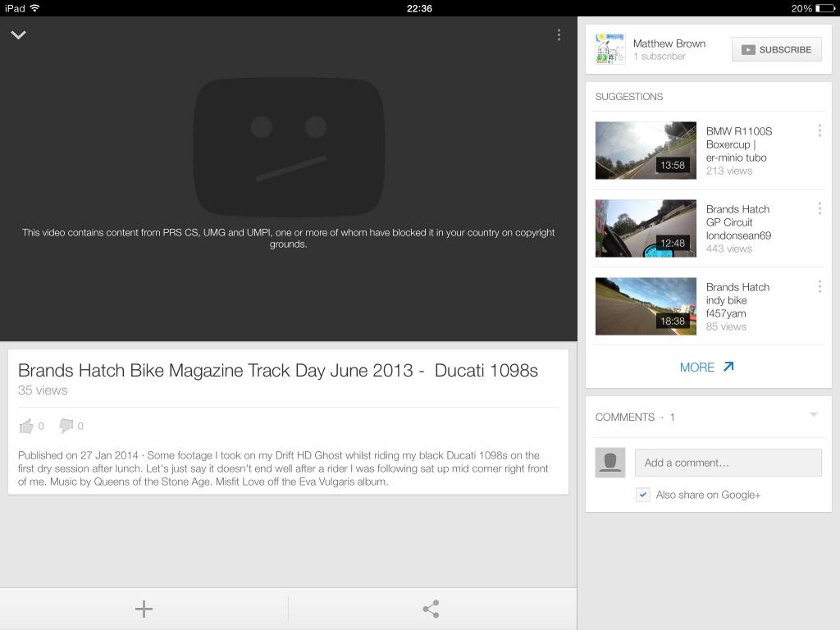This screenshot has width=840, height=630.
Task: Check the iPad battery indicator
Action: click(x=825, y=8)
